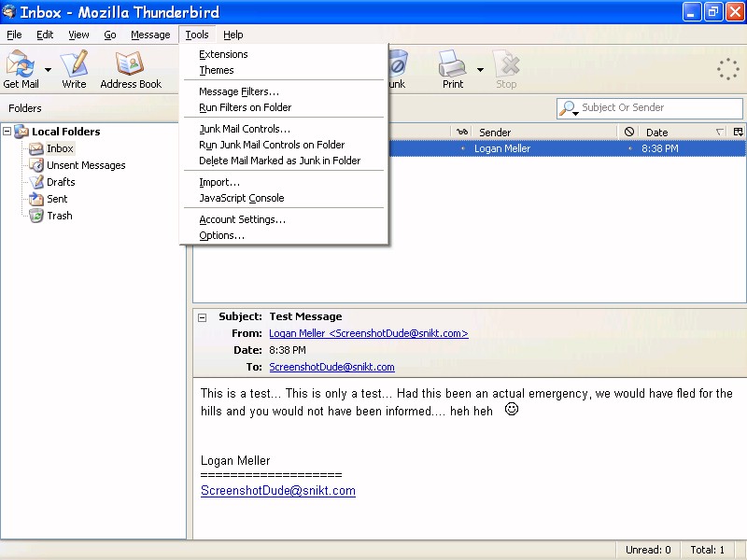Choose Themes from the Tools menu
Image resolution: width=747 pixels, height=560 pixels.
(x=284, y=70)
